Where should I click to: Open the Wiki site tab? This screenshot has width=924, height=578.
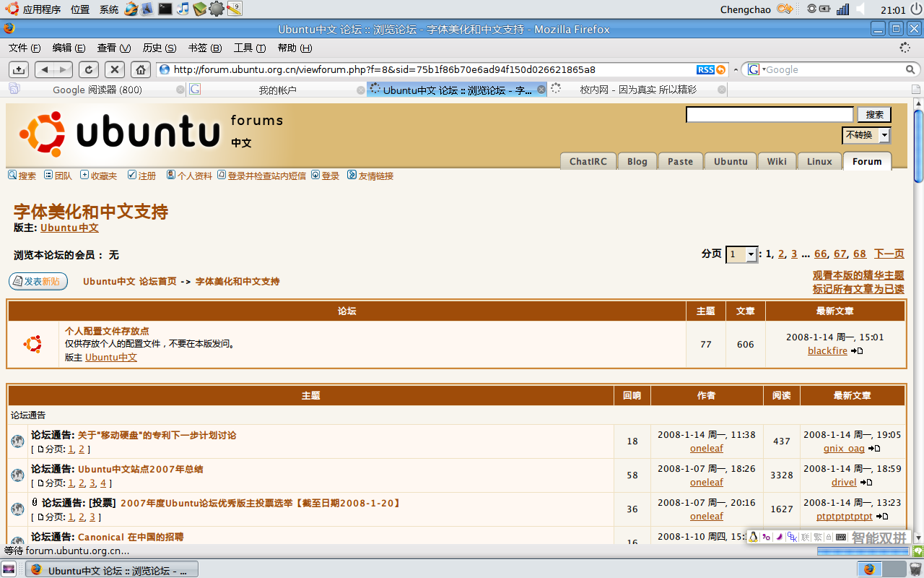point(777,161)
